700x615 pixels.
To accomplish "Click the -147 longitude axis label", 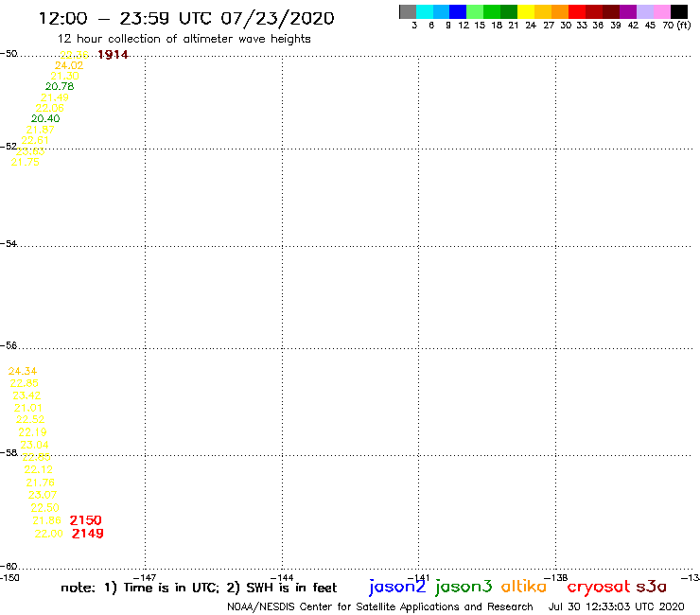I will 145,578.
